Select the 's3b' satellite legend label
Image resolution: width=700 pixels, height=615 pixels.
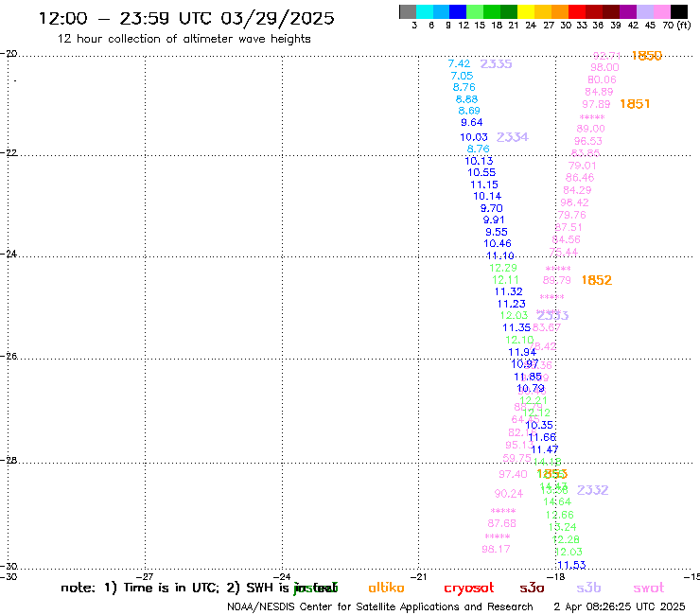588,588
